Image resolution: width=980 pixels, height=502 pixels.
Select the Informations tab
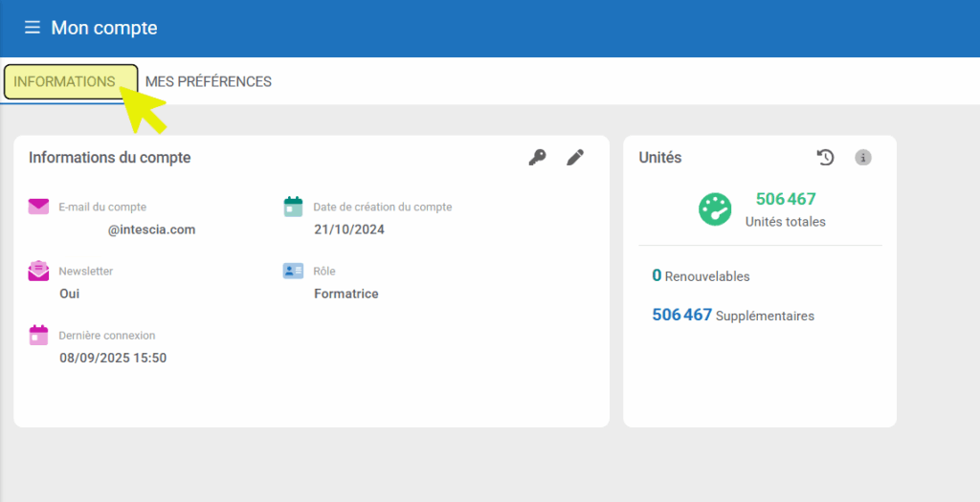pyautogui.click(x=64, y=82)
